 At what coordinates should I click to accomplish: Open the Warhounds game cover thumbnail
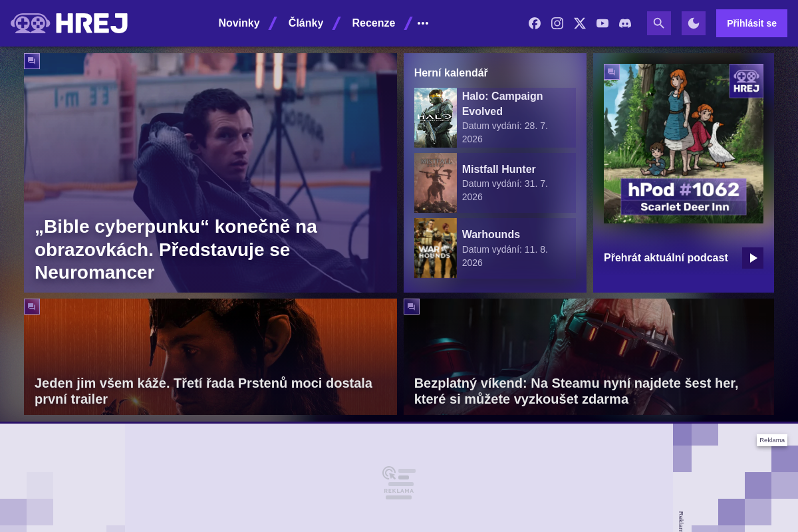tap(436, 248)
